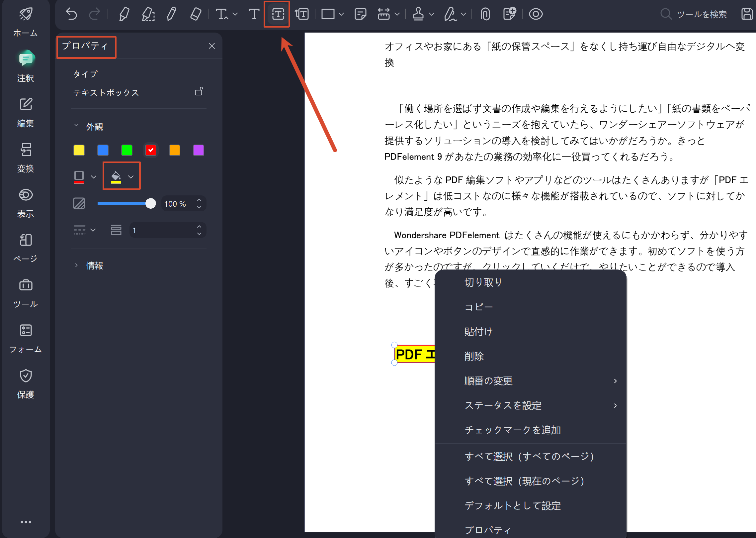The width and height of the screenshot is (756, 538).
Task: Click the paperclip attachment tool
Action: [485, 14]
